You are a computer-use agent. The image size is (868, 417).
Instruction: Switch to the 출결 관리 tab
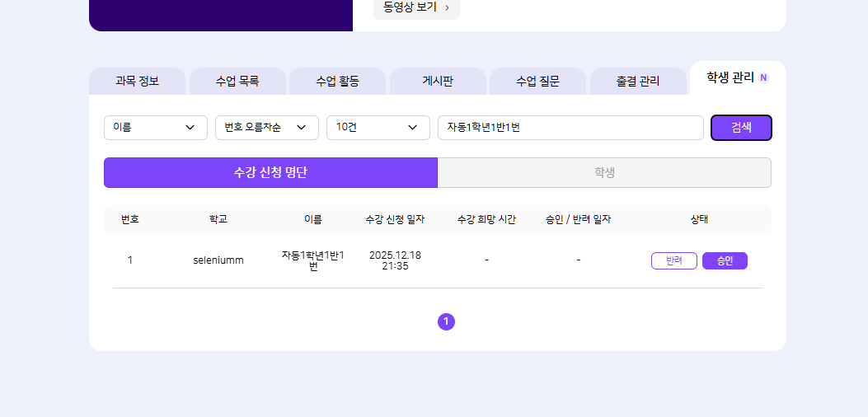638,82
